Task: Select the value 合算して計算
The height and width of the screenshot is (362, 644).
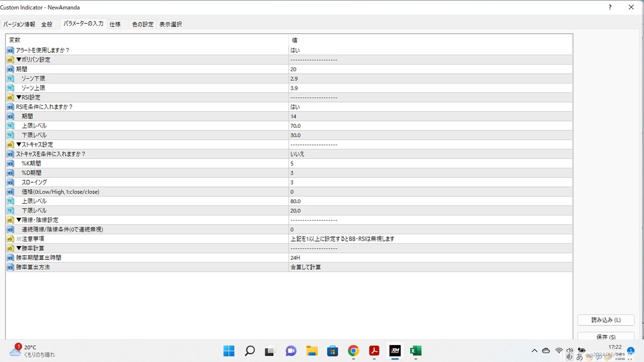Action: point(306,268)
